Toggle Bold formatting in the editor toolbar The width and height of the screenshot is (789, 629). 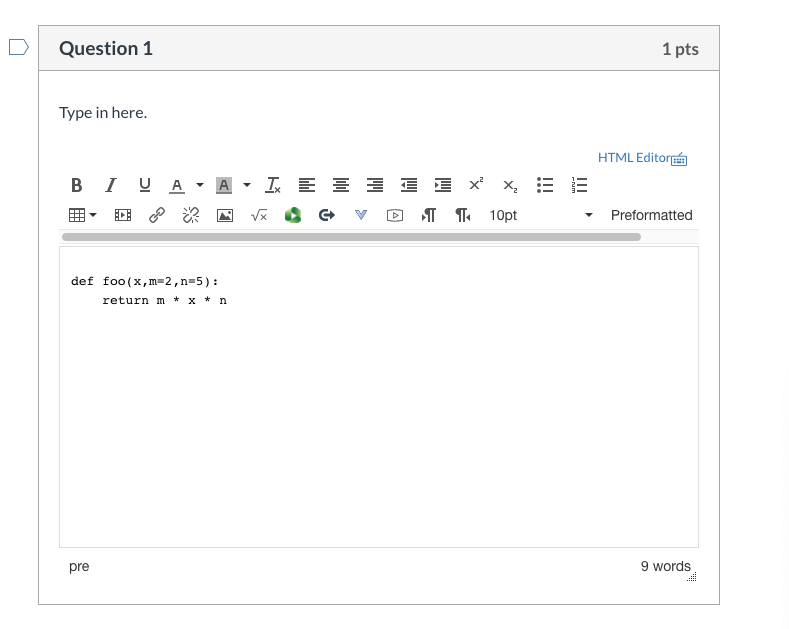click(x=76, y=185)
